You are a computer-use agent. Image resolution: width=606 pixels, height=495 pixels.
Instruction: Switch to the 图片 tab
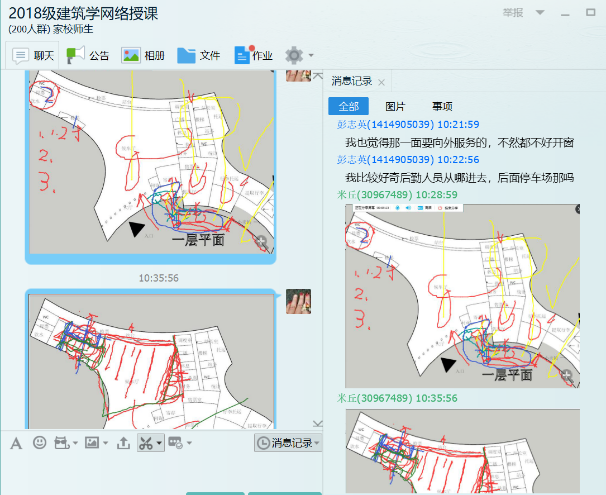[x=395, y=106]
